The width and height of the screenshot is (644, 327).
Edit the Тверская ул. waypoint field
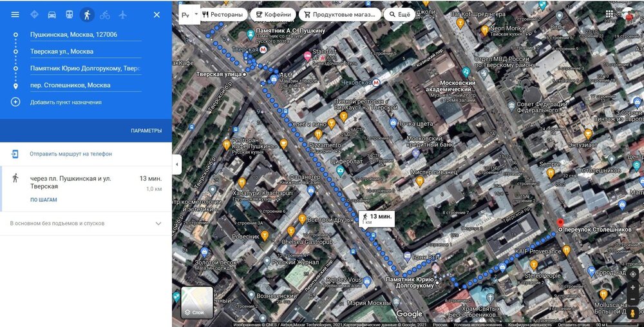point(86,52)
